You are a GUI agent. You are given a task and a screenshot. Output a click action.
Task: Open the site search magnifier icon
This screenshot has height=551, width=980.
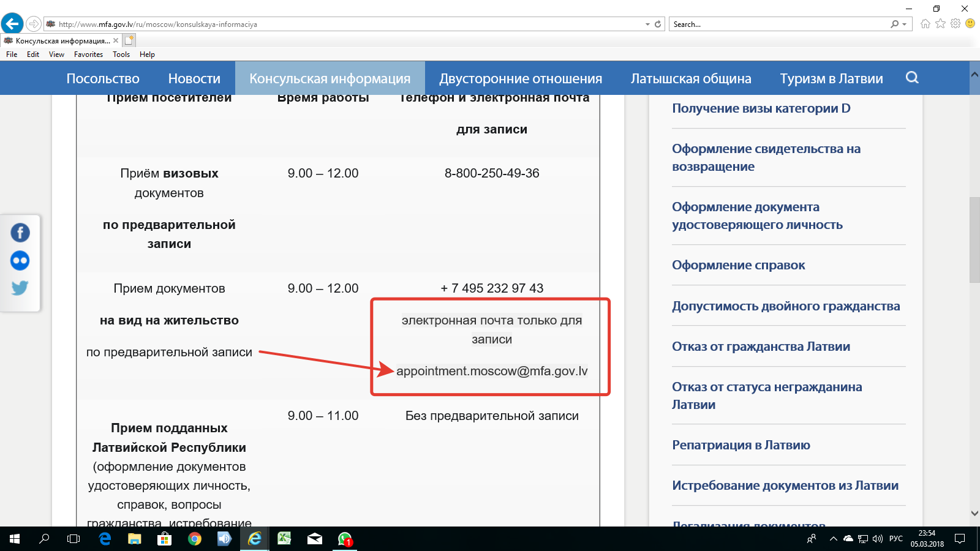tap(912, 78)
